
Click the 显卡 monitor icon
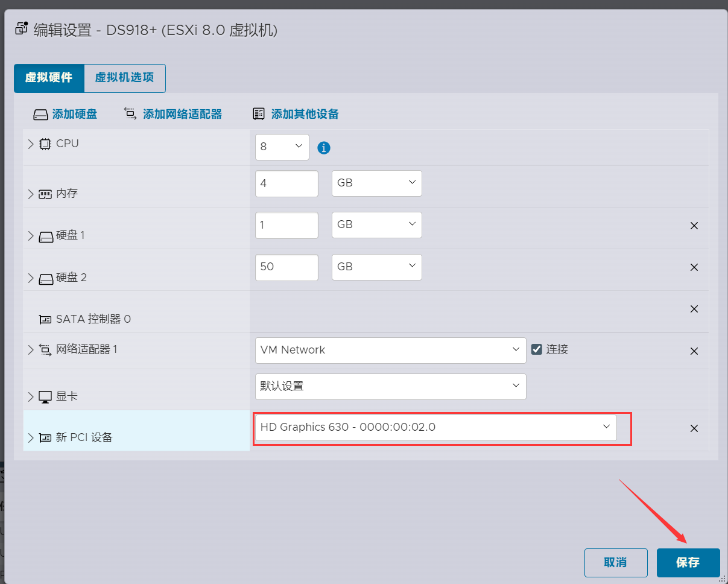click(45, 397)
